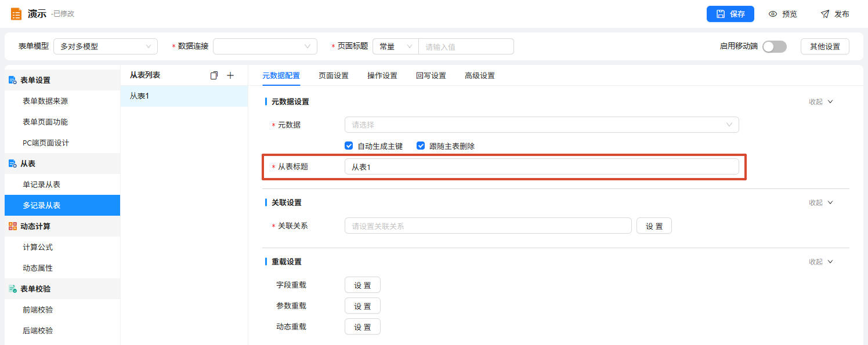Click the 表单校验 sidebar heading
The height and width of the screenshot is (345, 868).
pyautogui.click(x=63, y=289)
